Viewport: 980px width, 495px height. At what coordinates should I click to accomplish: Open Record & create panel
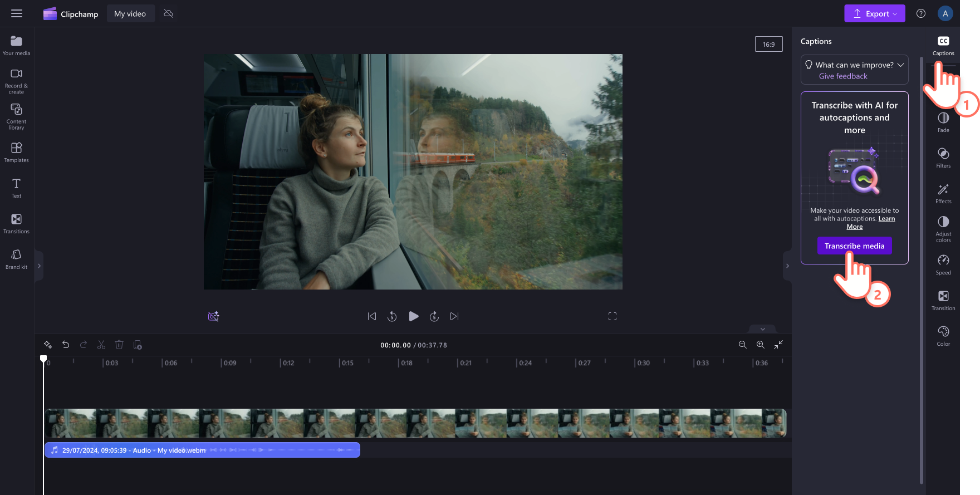pyautogui.click(x=16, y=81)
